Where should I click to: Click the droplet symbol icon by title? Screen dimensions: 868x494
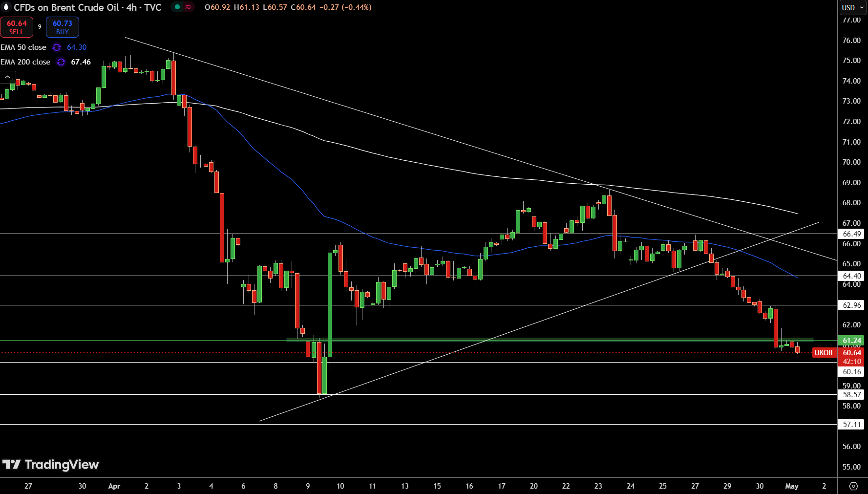6,7
